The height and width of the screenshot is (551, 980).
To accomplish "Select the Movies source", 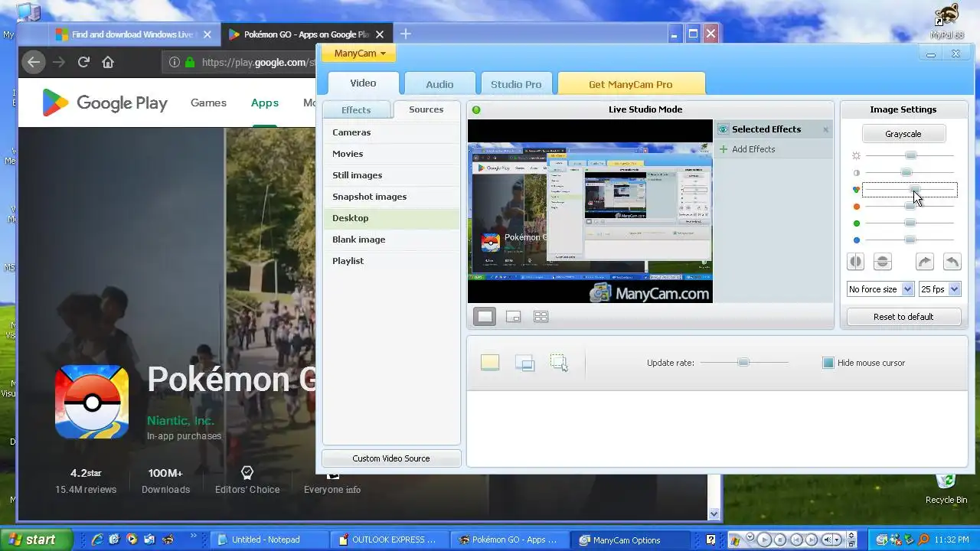I will 391,154.
